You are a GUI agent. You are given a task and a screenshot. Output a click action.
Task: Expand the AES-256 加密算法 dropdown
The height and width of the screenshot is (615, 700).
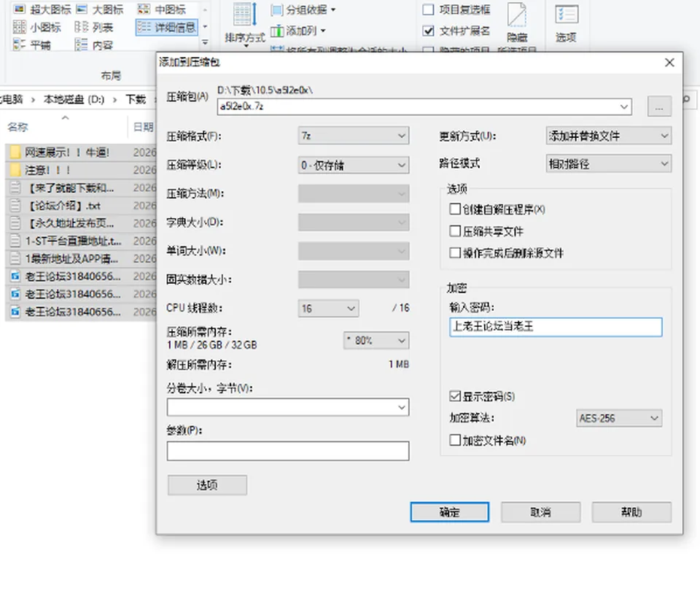[619, 418]
